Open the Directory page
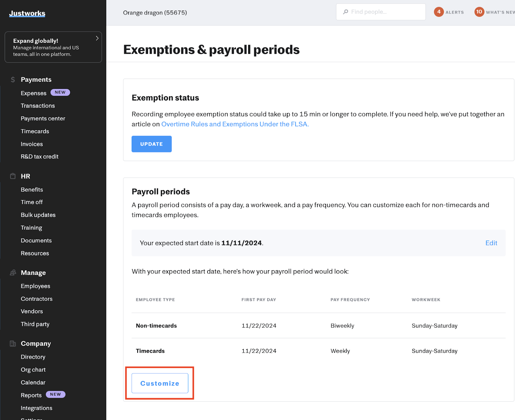Screen dimensions: 515x420 coord(33,357)
